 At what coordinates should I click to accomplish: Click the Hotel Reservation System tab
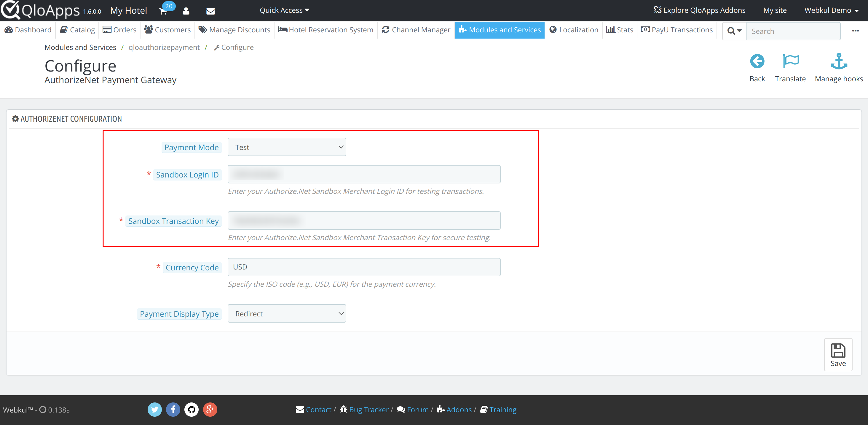(327, 30)
